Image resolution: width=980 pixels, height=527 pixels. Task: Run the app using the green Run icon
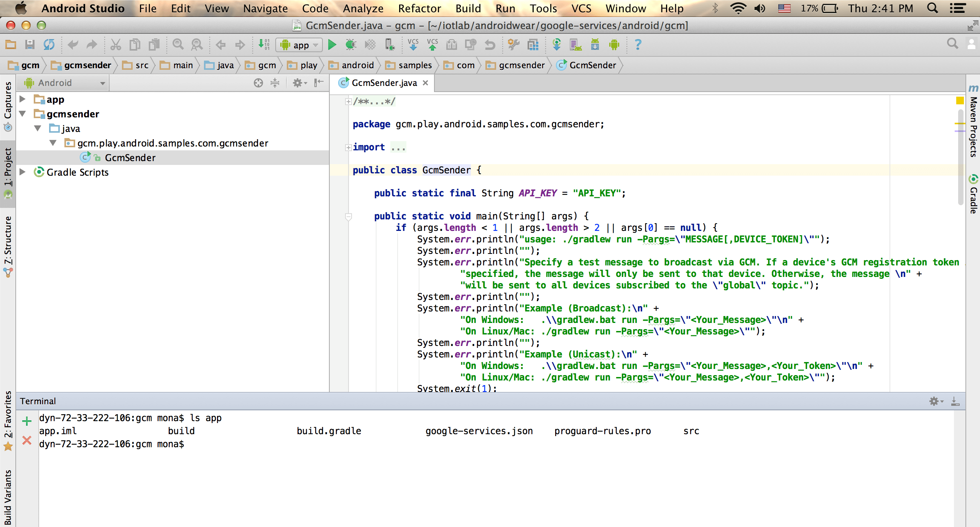[x=332, y=44]
